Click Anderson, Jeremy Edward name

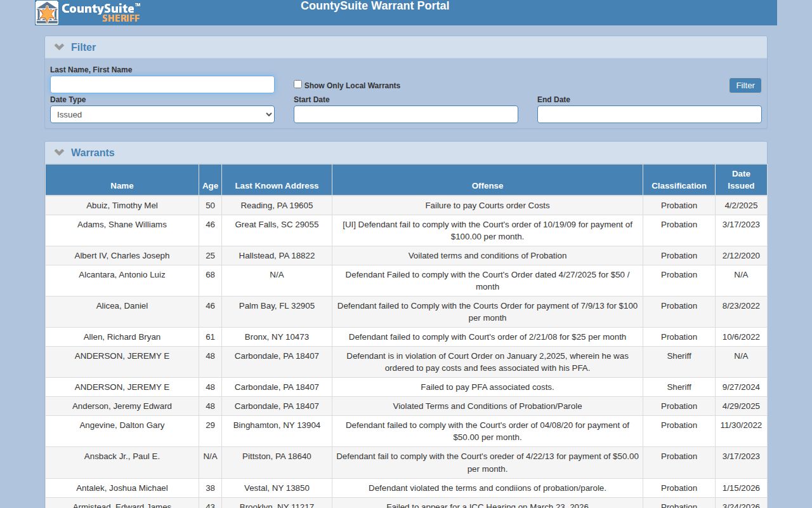122,406
